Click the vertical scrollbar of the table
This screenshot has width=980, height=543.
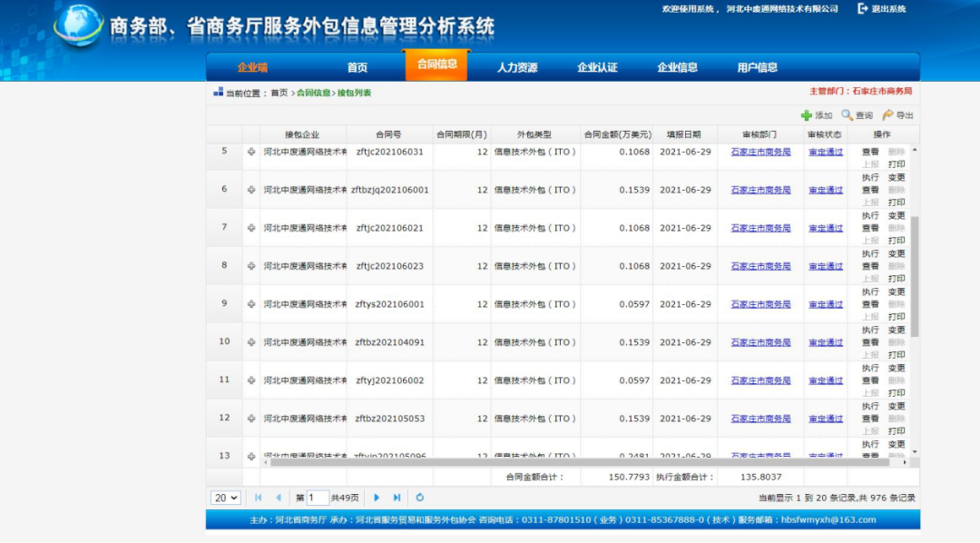(915, 272)
